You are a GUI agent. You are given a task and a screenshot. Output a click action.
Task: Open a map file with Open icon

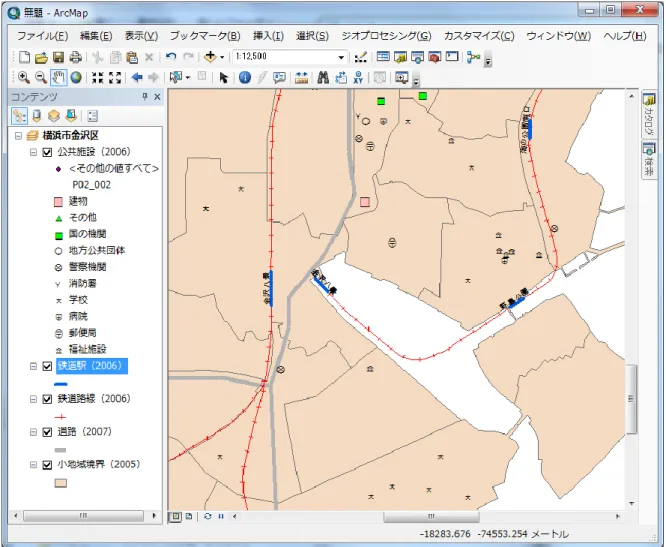point(41,57)
